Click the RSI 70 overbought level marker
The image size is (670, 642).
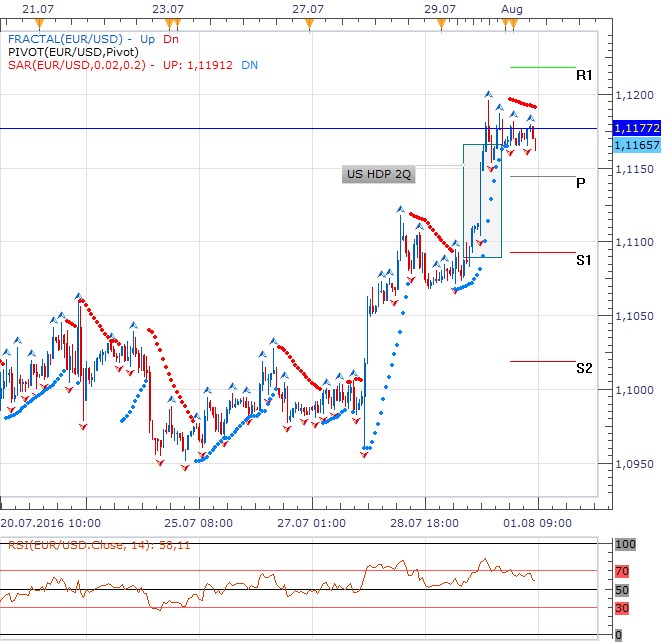[621, 571]
